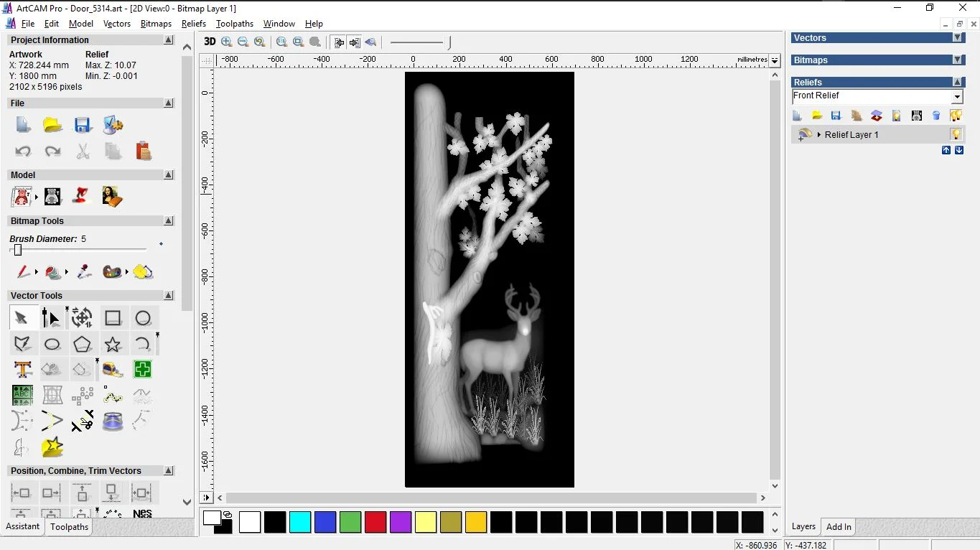Open the Toolpaths menu
This screenshot has width=980, height=550.
click(234, 24)
